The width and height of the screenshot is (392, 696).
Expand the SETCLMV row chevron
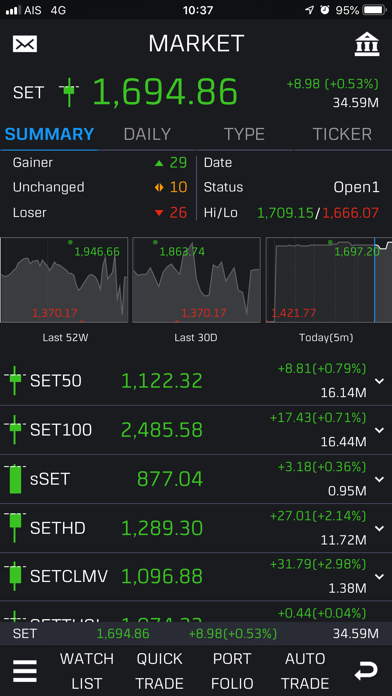pos(379,576)
